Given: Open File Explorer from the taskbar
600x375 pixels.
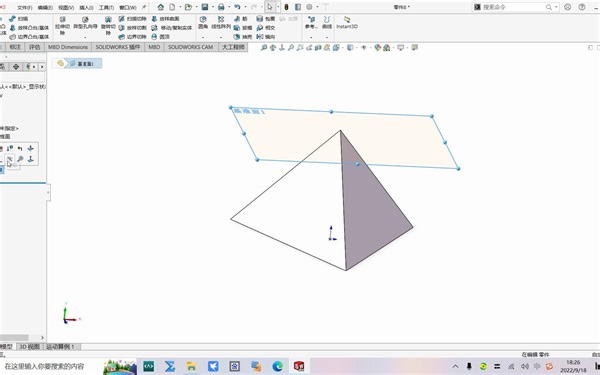Looking at the screenshot, I should (191, 366).
